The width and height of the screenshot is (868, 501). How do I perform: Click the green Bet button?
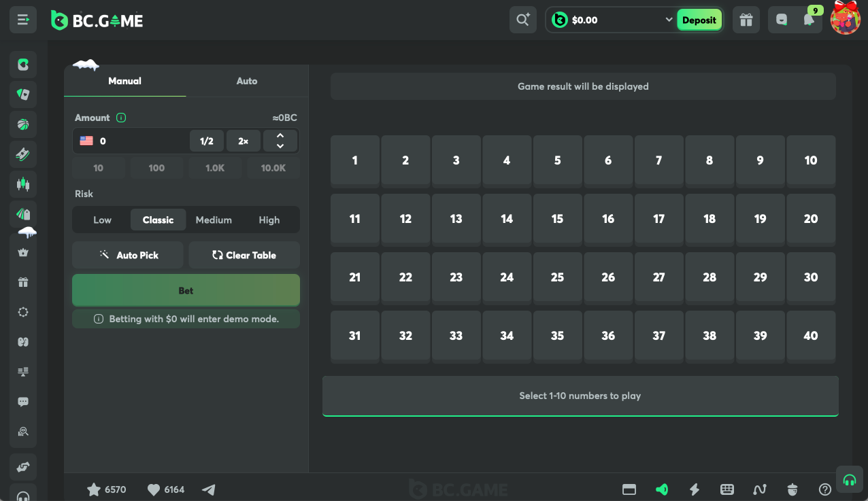pyautogui.click(x=186, y=290)
